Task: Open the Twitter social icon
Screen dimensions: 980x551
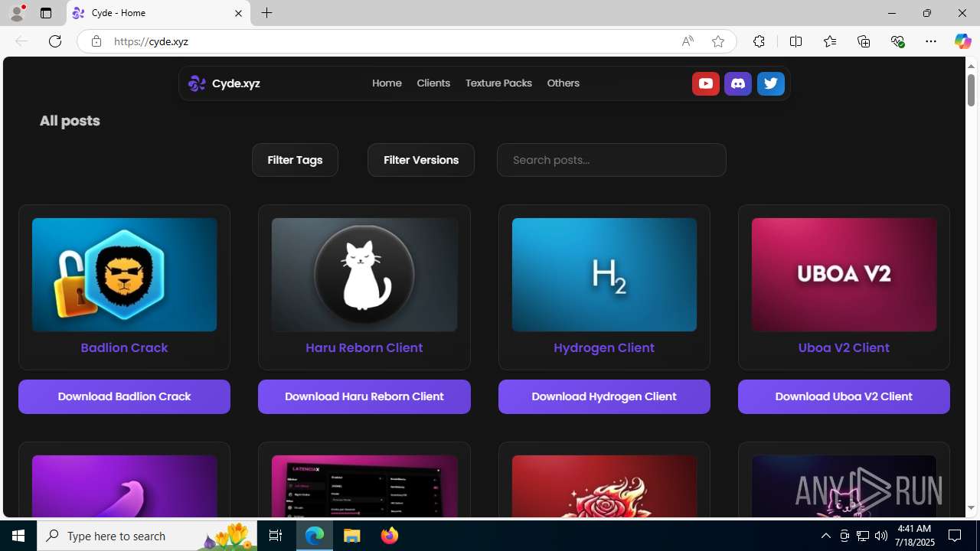Action: 771,83
